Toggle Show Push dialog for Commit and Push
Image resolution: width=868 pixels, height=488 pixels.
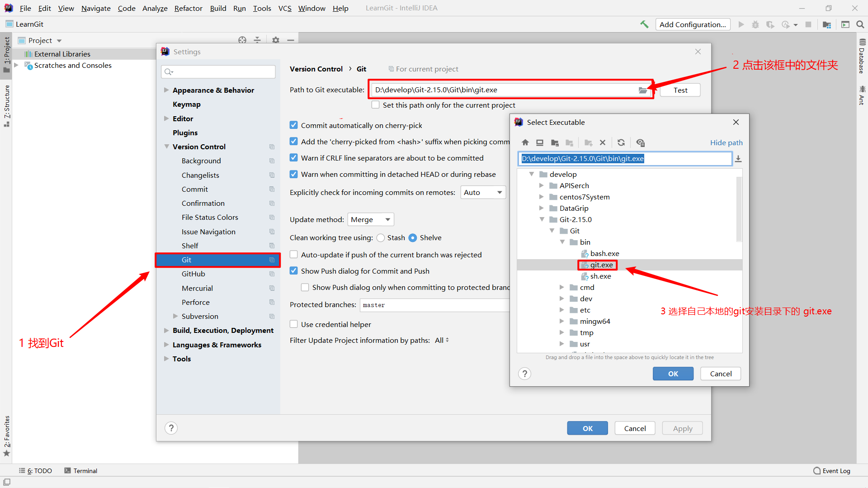coord(294,271)
